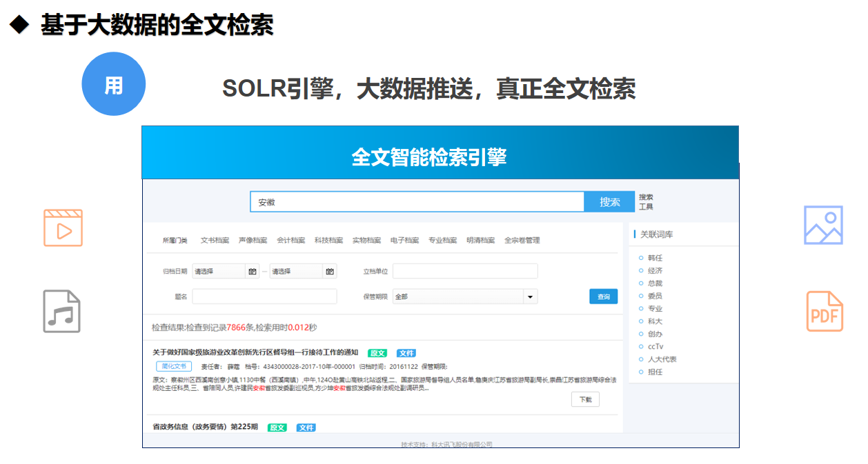Click the gray music file icon
868x464 pixels.
(x=62, y=312)
